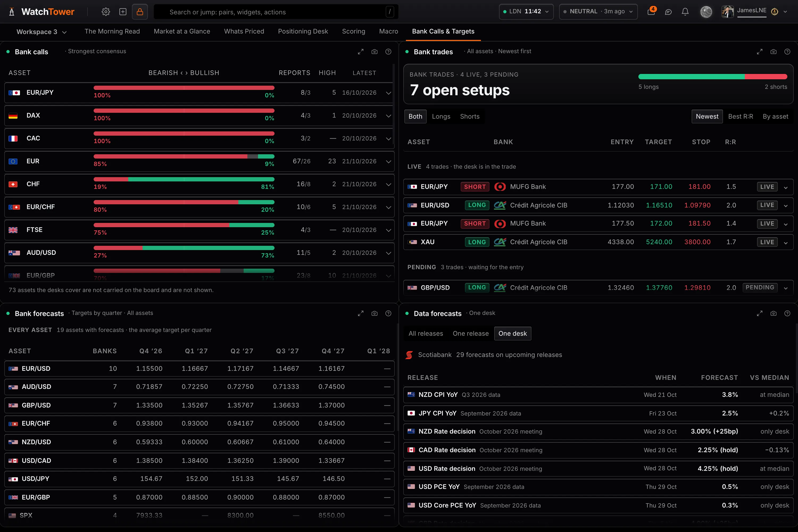Select One release in Data forecasts
The width and height of the screenshot is (798, 532).
point(471,334)
